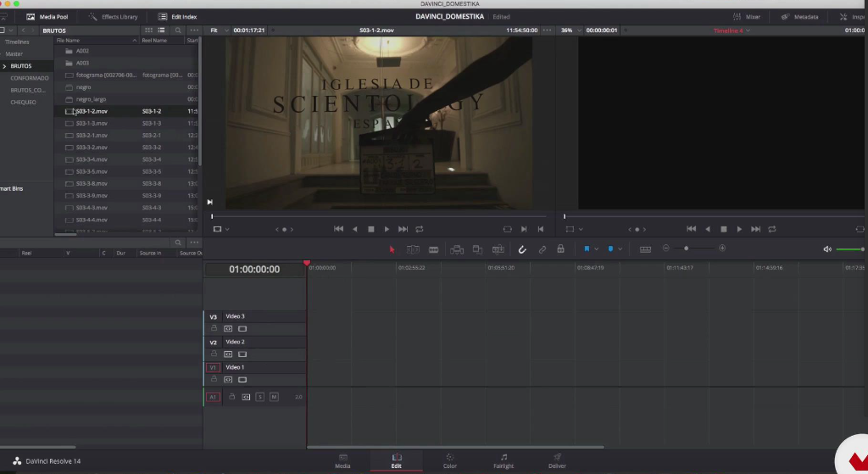The width and height of the screenshot is (868, 474).
Task: Click the timeline zoom out minus button
Action: (666, 248)
